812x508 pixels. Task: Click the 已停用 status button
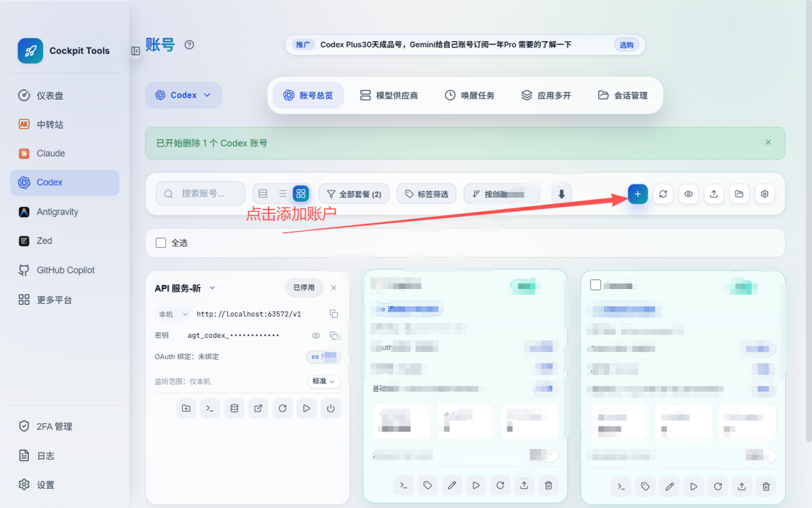click(304, 288)
